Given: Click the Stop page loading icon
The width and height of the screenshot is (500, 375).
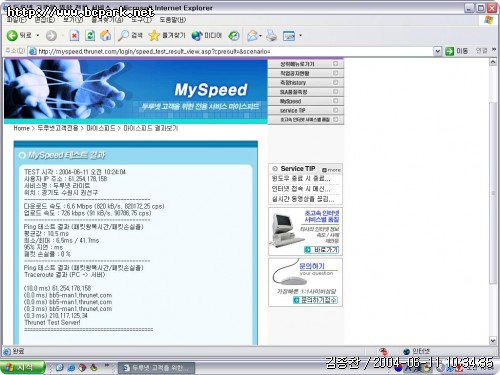Looking at the screenshot, I should pyautogui.click(x=74, y=36).
